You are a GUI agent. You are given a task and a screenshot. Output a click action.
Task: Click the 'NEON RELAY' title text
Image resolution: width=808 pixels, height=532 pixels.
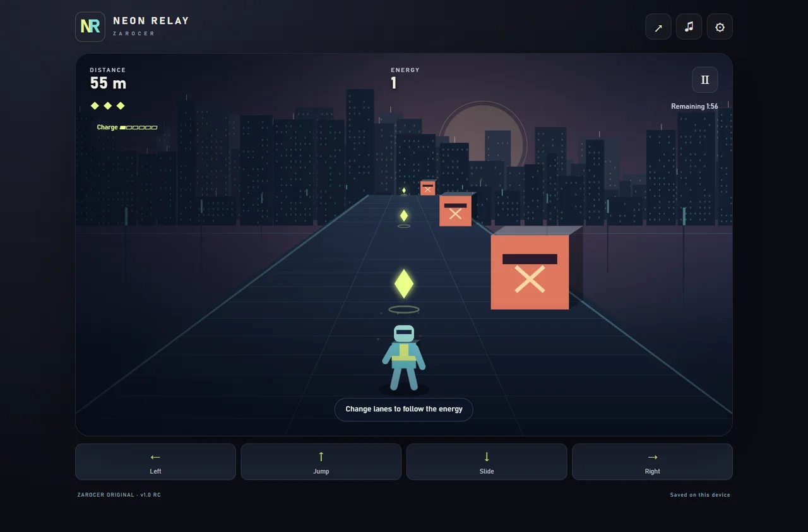[151, 21]
